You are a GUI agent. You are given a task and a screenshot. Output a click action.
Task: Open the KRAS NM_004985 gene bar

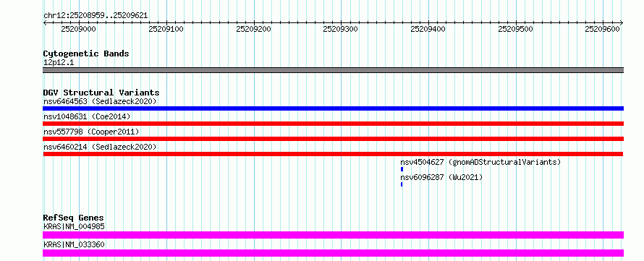(x=333, y=235)
